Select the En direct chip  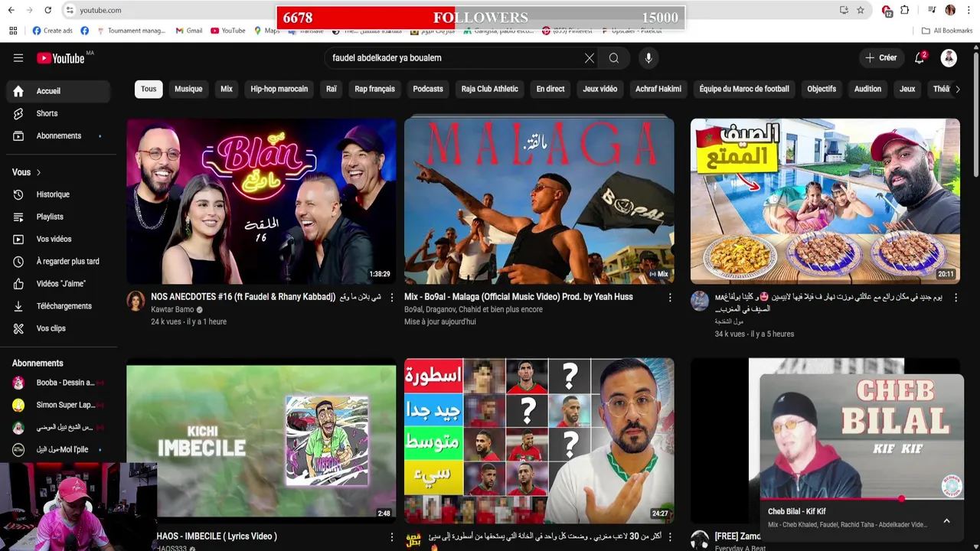[x=550, y=89]
